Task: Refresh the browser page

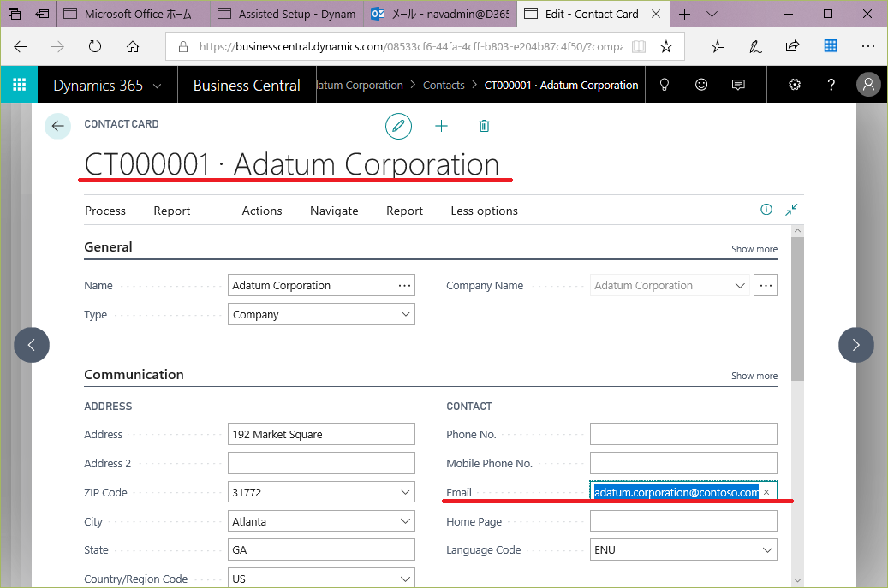Action: pyautogui.click(x=95, y=46)
